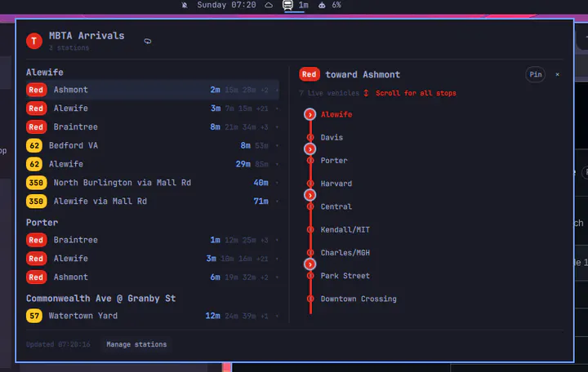Click the Red badge on Alewife station's Braintree row
Screen dimensions: 588x372
[37, 127]
